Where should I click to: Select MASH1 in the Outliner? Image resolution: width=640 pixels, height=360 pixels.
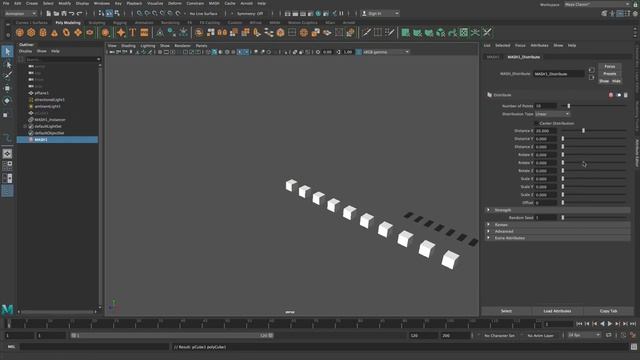pyautogui.click(x=57, y=140)
